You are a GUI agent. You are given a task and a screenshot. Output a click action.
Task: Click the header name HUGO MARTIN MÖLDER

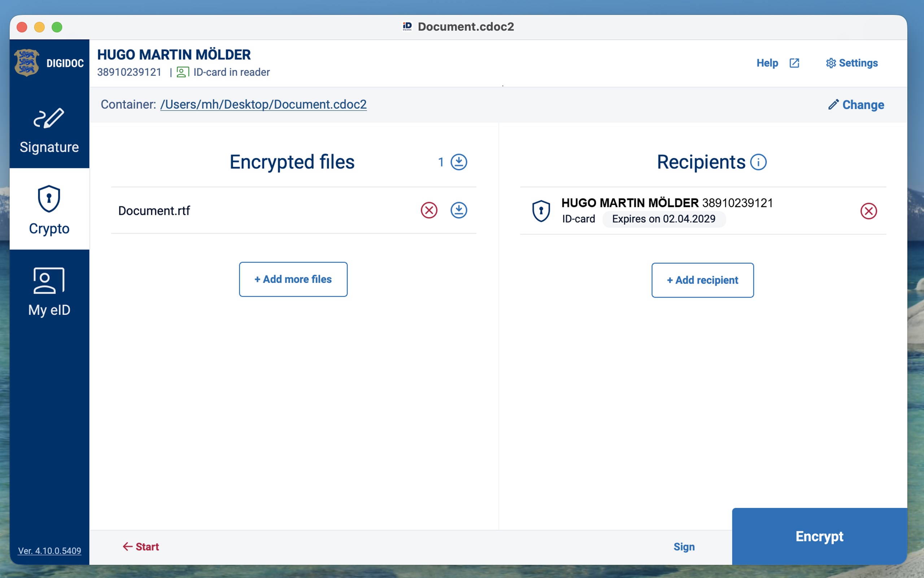174,55
